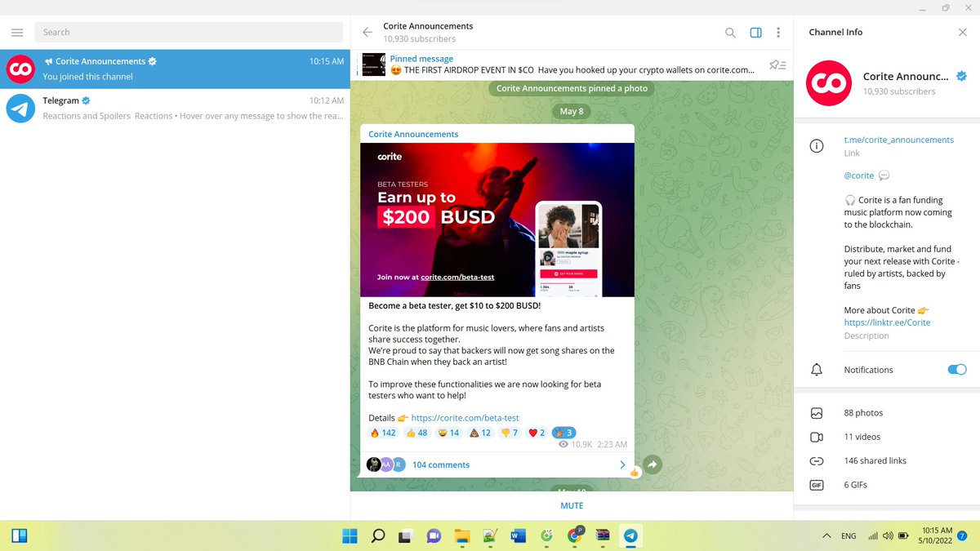Open the three-dots channel options menu

click(778, 33)
